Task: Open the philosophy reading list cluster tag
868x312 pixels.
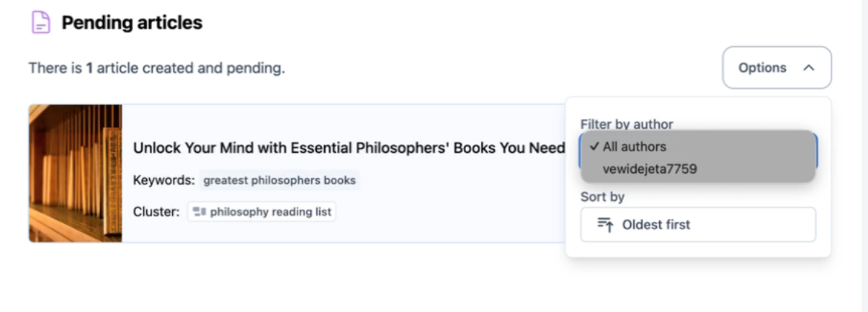Action: 262,212
